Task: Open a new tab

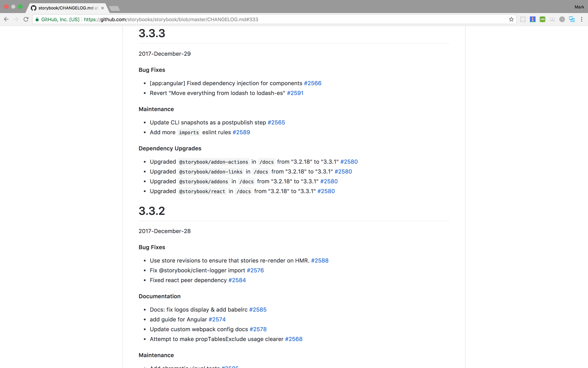Action: [114, 8]
